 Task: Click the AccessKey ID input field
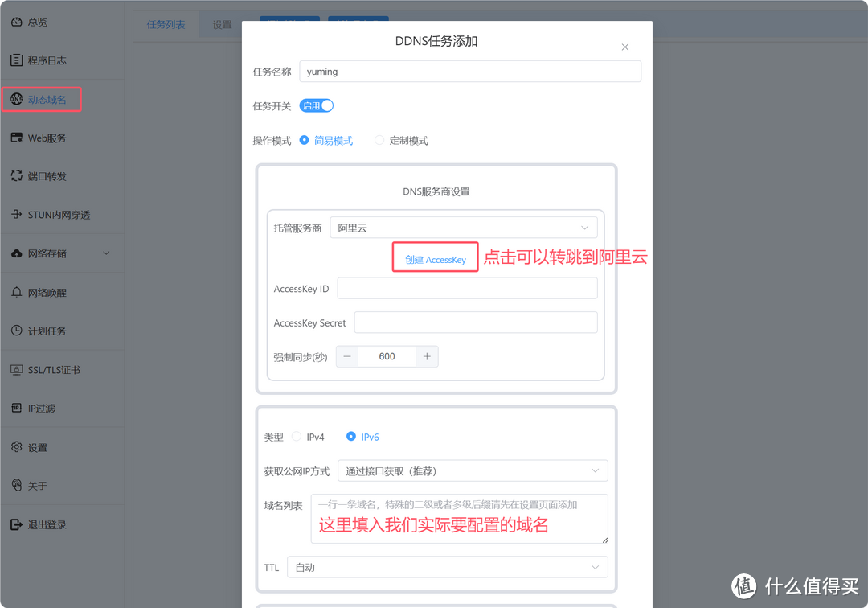(468, 288)
